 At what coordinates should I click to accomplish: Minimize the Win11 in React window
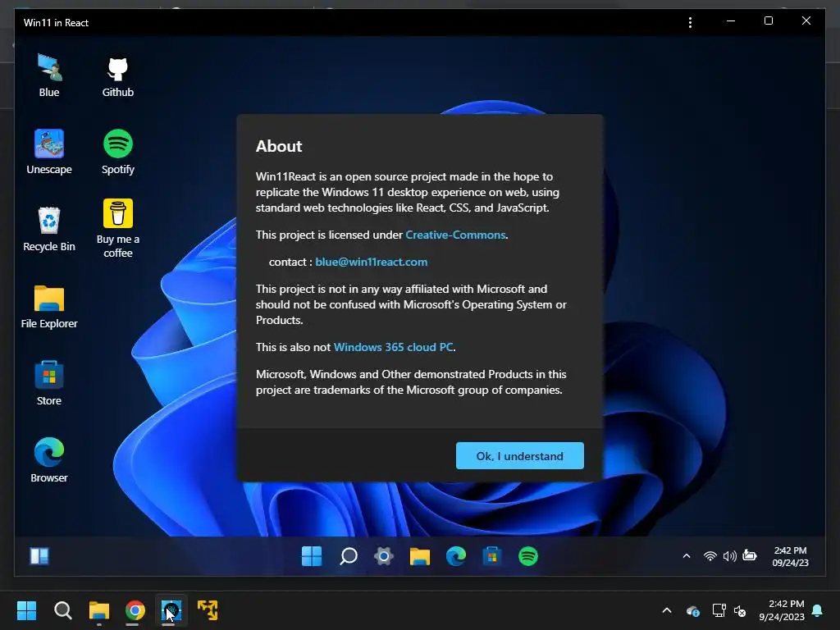[x=731, y=21]
